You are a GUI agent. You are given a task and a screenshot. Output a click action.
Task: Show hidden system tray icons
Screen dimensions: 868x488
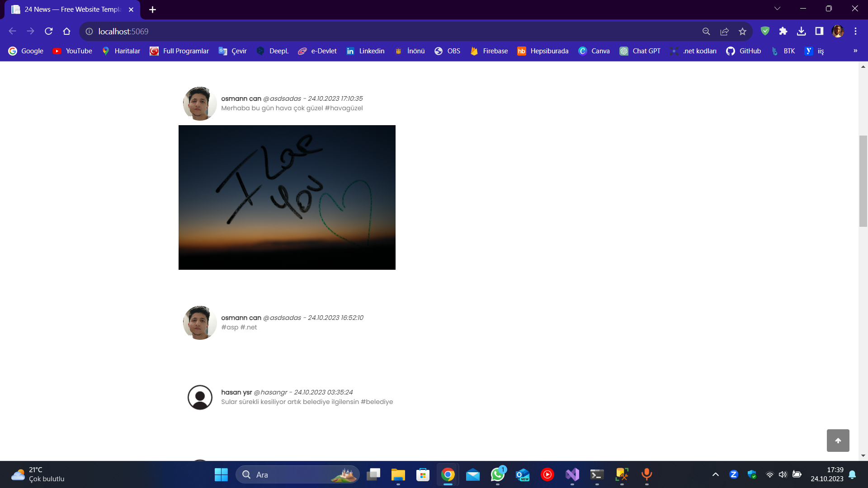(716, 474)
